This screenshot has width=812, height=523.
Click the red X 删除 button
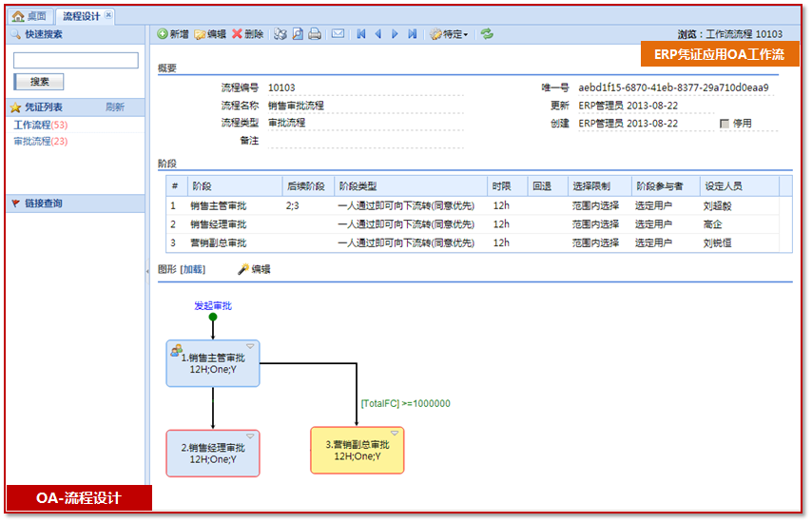coord(248,34)
